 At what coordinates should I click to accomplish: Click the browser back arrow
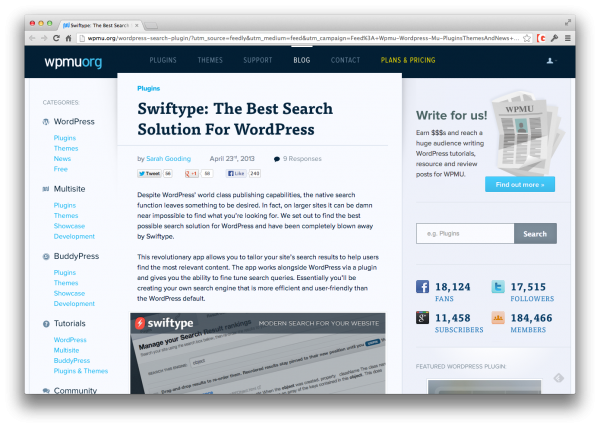[x=32, y=38]
